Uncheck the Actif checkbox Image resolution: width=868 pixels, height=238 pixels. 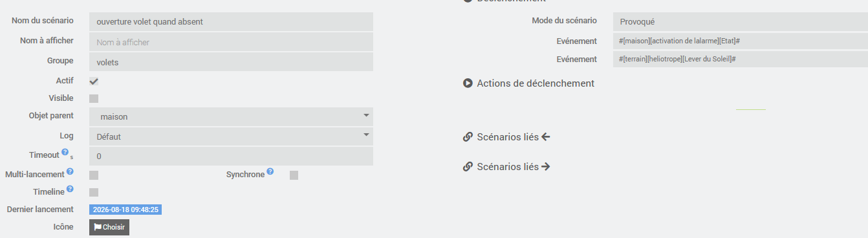94,81
